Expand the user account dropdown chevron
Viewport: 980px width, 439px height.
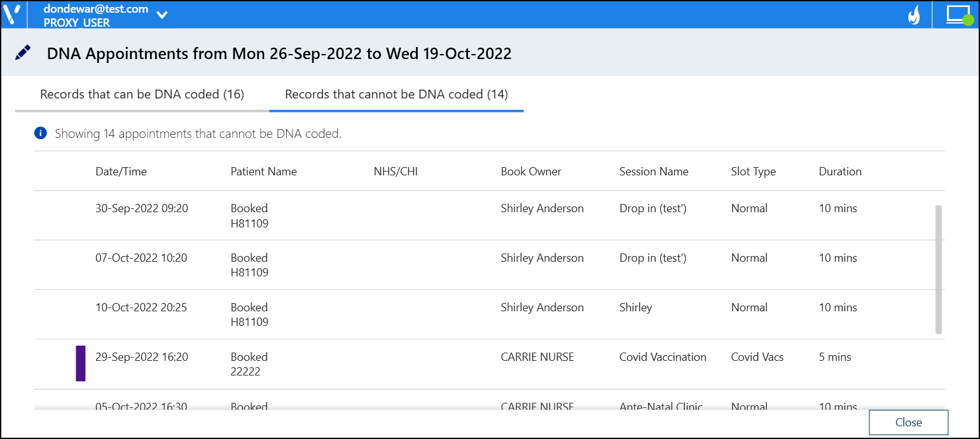tap(162, 15)
